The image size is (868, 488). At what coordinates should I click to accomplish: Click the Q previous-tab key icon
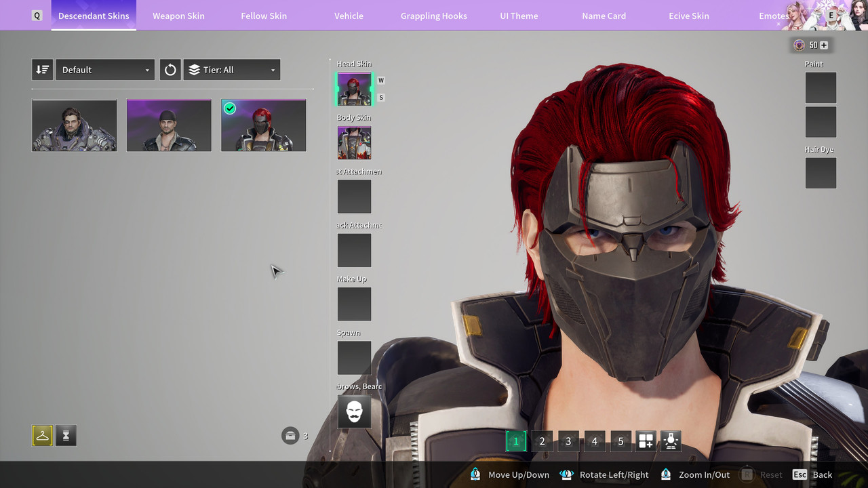tap(37, 16)
